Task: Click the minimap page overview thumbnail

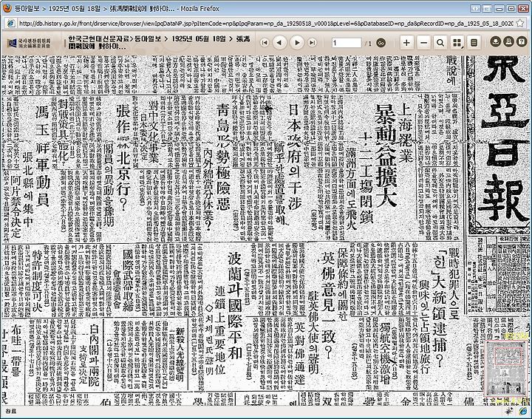Action: tap(507, 369)
